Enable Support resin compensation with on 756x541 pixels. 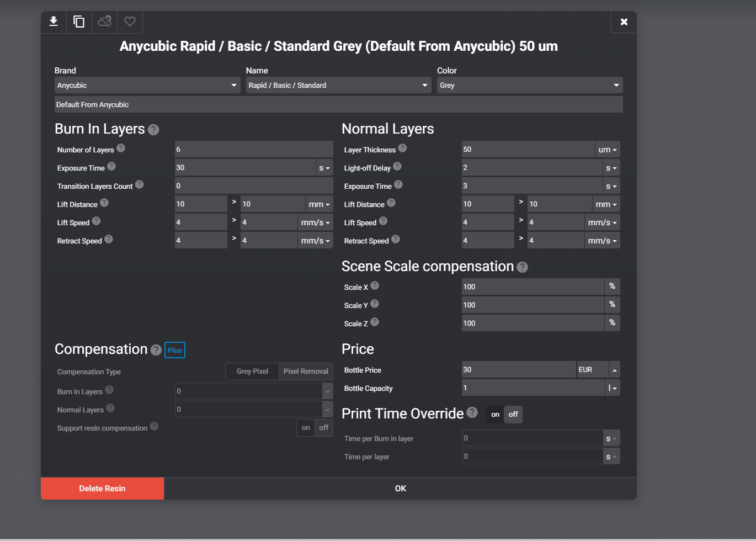click(306, 428)
